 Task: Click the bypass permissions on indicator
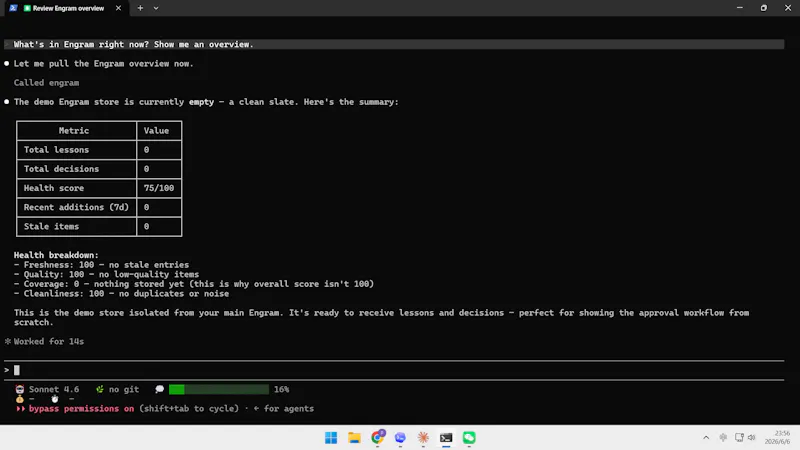[82, 409]
